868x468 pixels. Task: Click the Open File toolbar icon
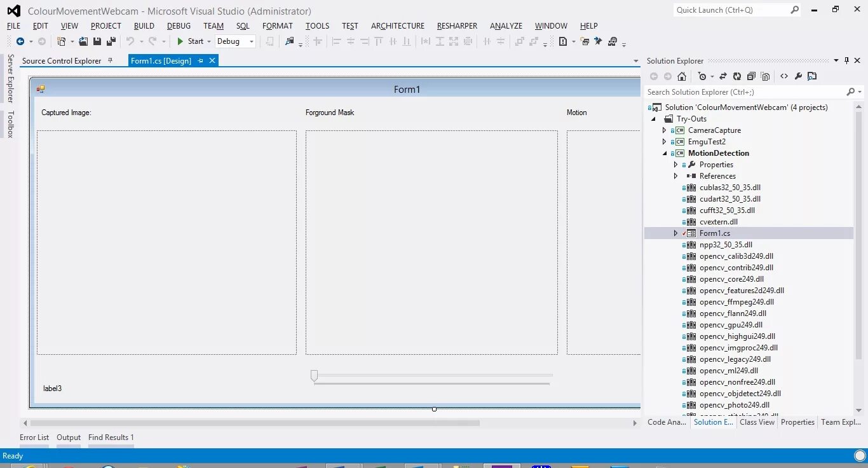[x=83, y=41]
